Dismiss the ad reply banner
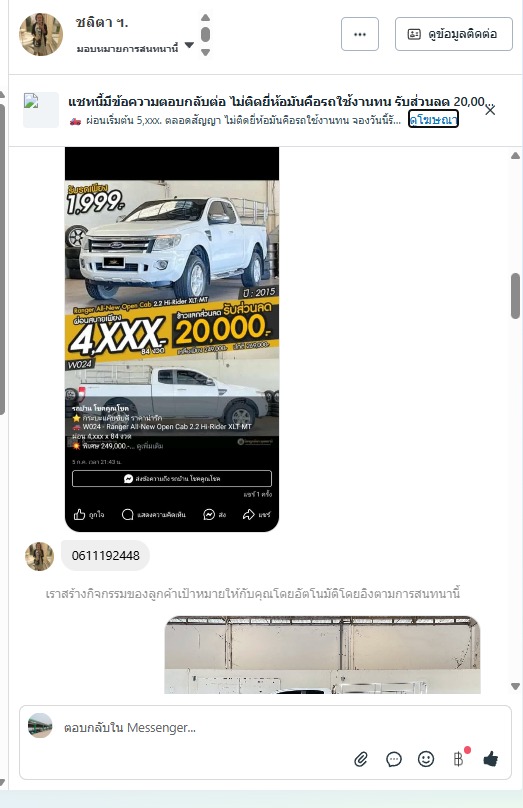 [490, 110]
